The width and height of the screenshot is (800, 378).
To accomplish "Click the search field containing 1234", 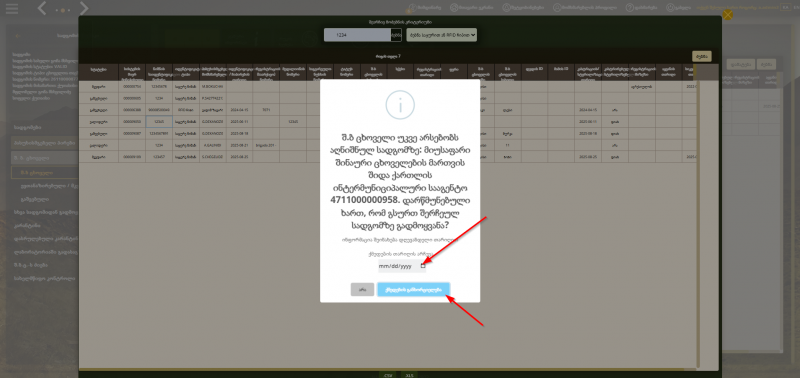I will [357, 35].
